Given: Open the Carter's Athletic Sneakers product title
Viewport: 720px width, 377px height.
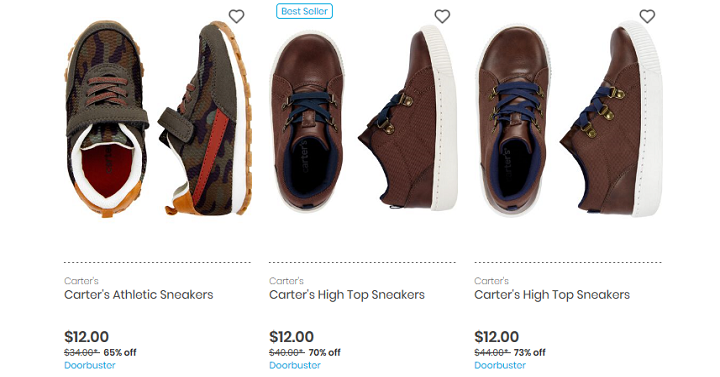Looking at the screenshot, I should click(x=139, y=294).
